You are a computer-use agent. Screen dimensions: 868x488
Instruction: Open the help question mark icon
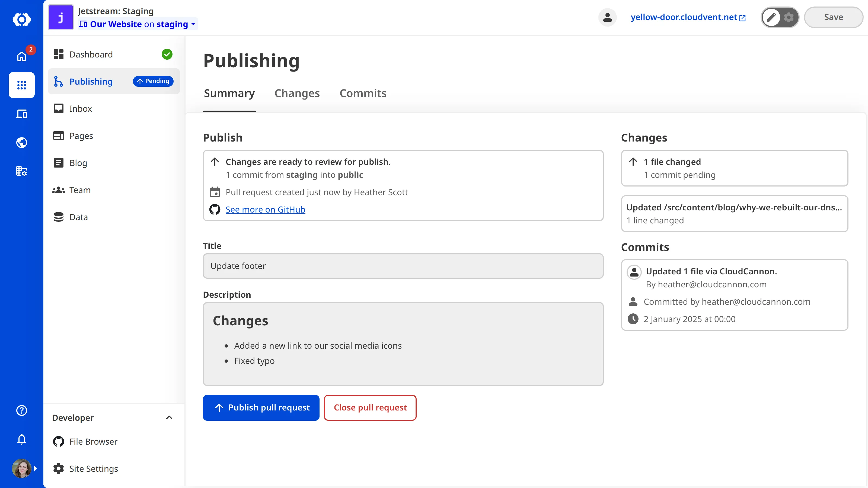22,410
